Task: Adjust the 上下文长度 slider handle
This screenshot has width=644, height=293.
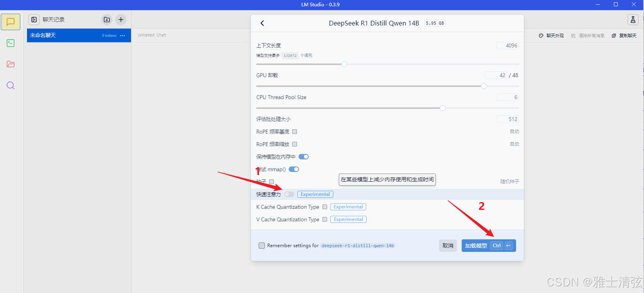Action: (x=344, y=64)
